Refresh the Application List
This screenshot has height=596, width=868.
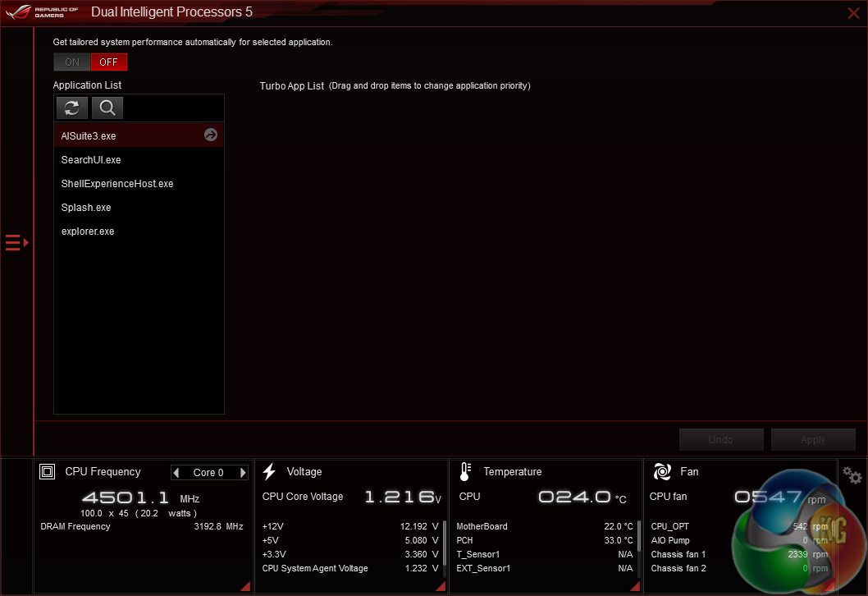[72, 108]
